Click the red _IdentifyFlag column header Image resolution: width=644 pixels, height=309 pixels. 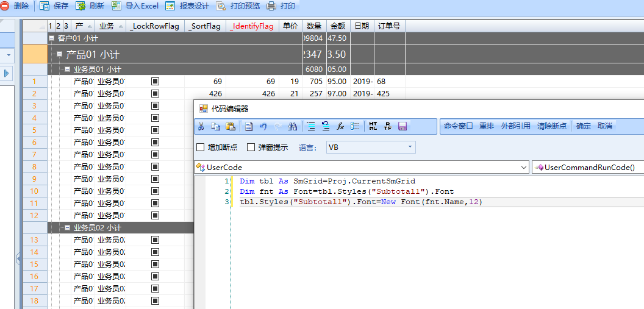tap(252, 26)
